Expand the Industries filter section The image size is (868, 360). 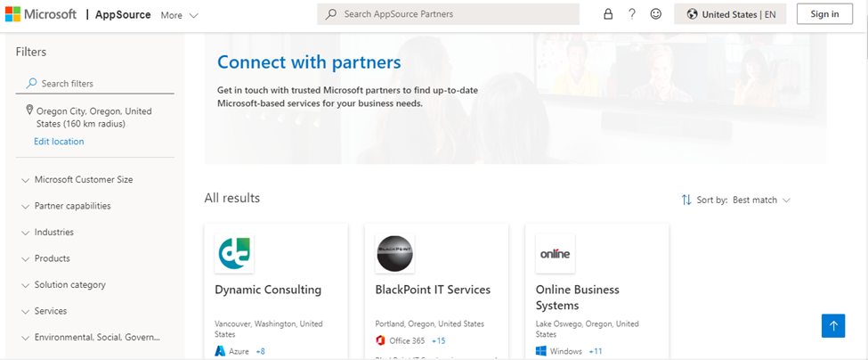pos(53,233)
